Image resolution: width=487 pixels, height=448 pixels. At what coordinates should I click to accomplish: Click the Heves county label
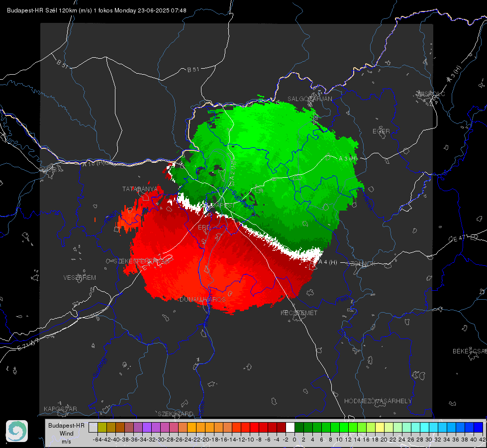368,202
